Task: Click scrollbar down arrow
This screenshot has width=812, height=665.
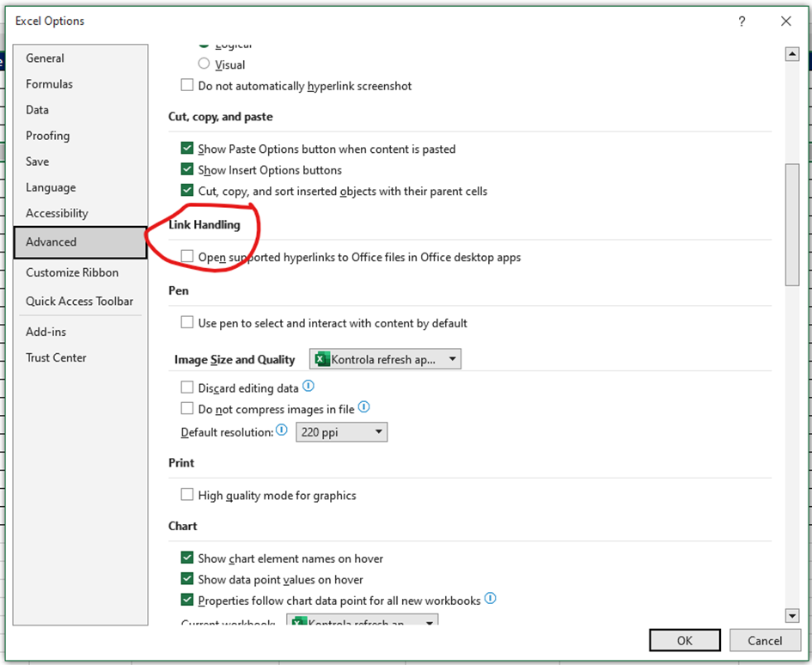Action: pos(791,615)
